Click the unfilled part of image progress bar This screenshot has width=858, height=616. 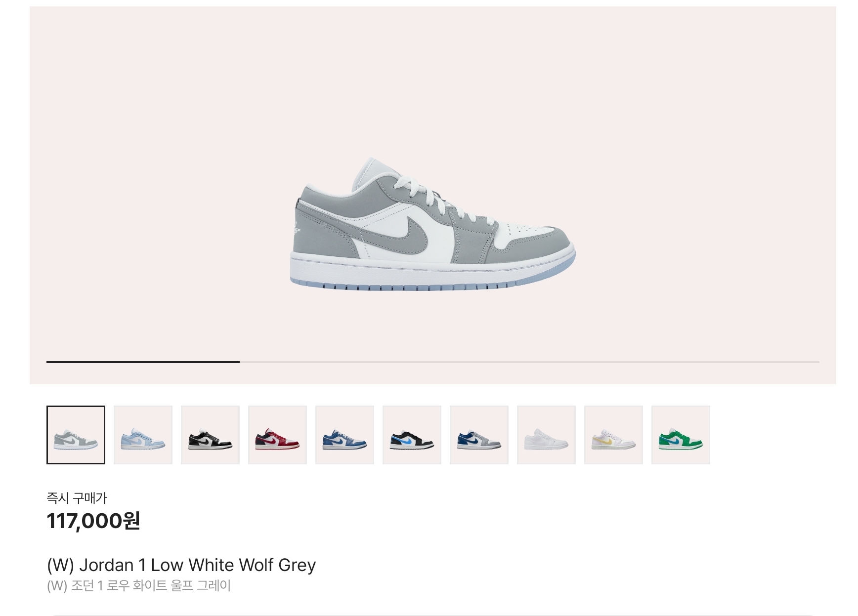click(x=529, y=362)
